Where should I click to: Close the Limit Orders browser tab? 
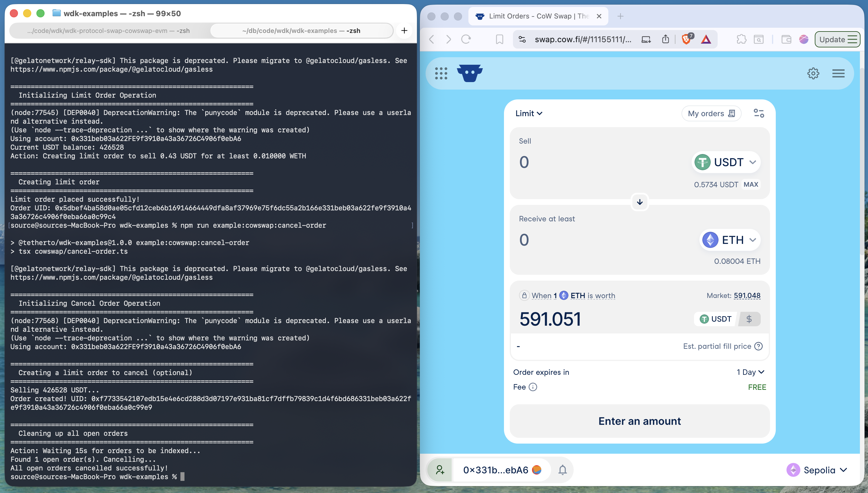(x=599, y=16)
